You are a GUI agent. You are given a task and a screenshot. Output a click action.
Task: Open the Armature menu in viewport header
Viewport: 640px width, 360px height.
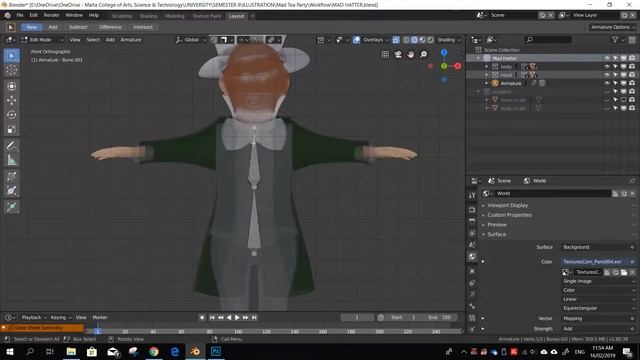[131, 40]
